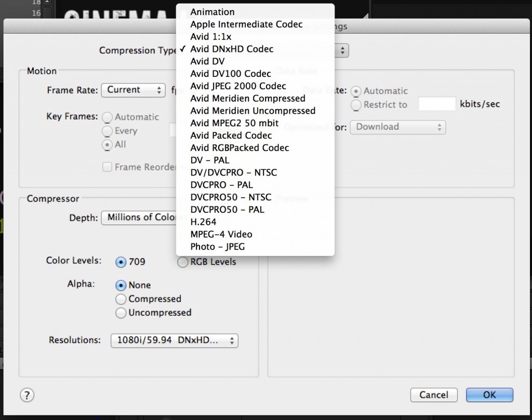Set Alpha to None
532x420 pixels.
pos(121,286)
